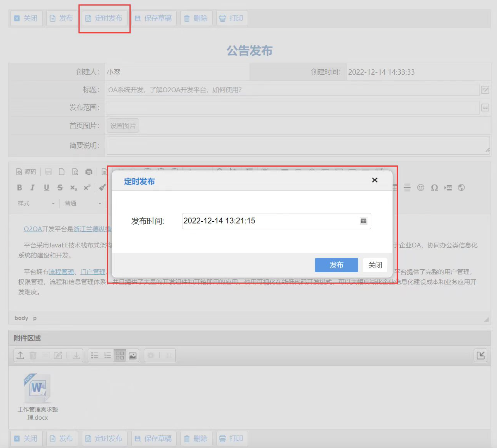Screen dimensions: 497x448
Task: Insert a special character with the Ω icon
Action: click(435, 188)
